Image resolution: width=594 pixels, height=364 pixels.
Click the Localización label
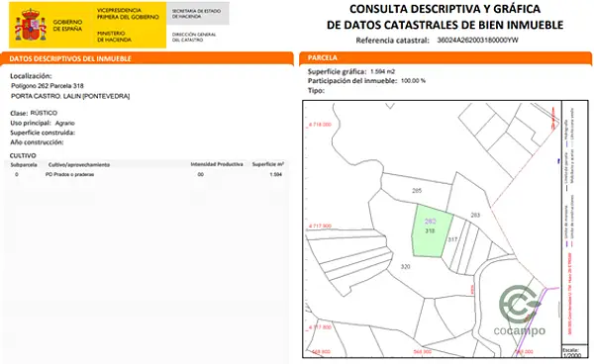pyautogui.click(x=31, y=76)
